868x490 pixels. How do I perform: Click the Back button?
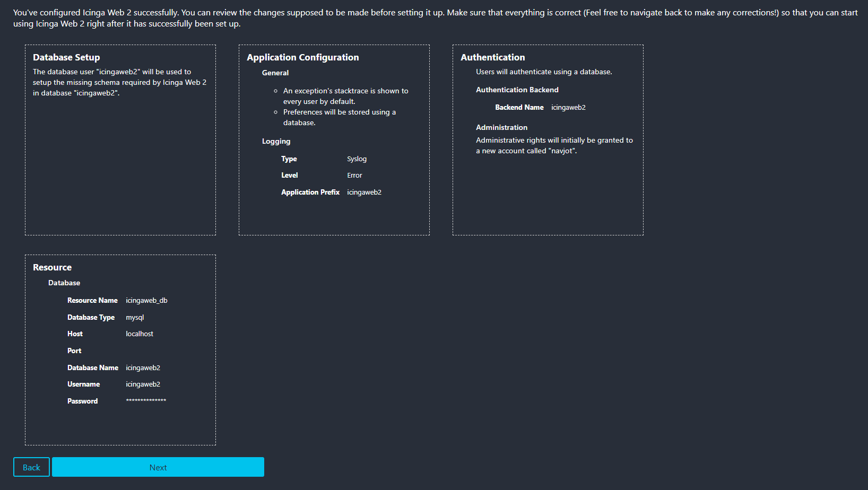[31, 467]
